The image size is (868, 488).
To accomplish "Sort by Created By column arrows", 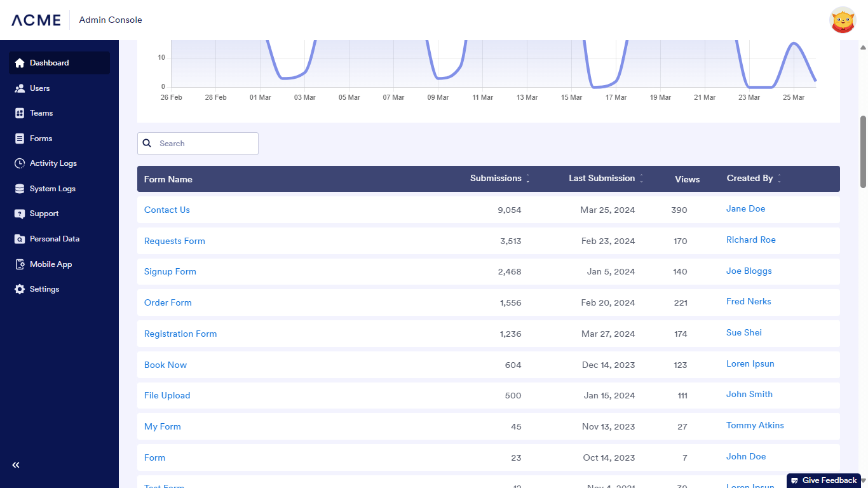I will click(780, 179).
